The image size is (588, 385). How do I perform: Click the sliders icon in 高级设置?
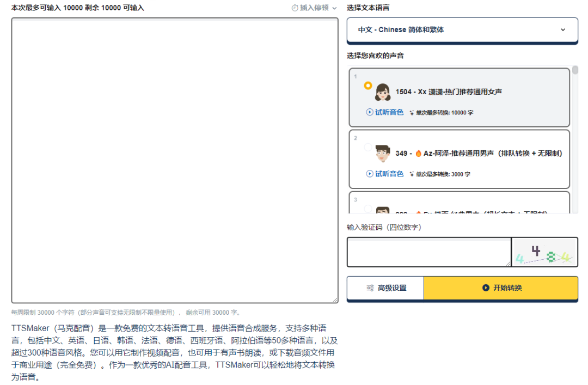pyautogui.click(x=370, y=288)
